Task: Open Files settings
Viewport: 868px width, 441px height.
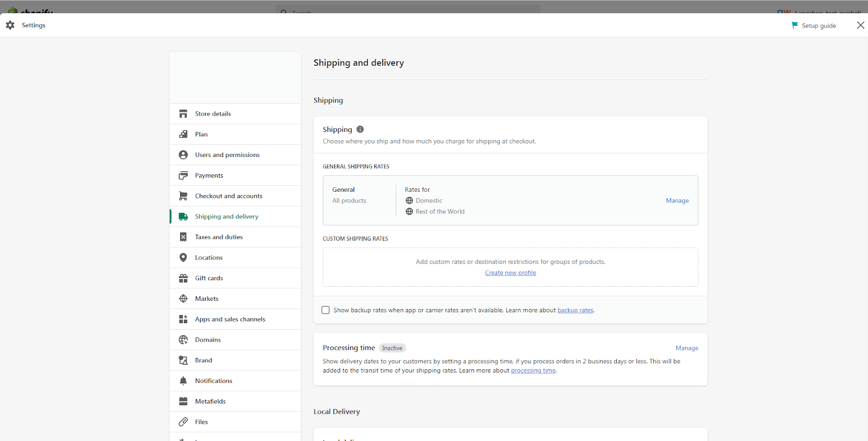Action: pos(235,422)
